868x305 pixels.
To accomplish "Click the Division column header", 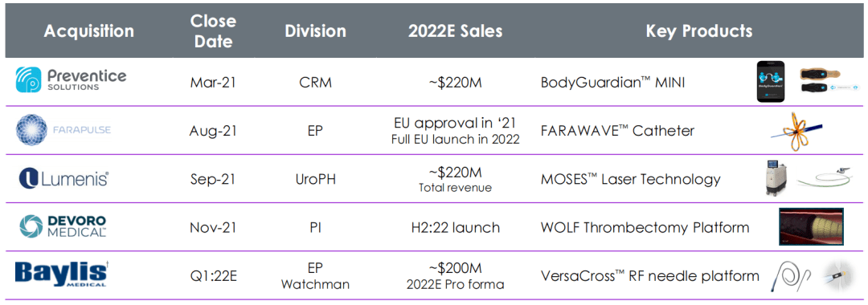I will tap(316, 31).
